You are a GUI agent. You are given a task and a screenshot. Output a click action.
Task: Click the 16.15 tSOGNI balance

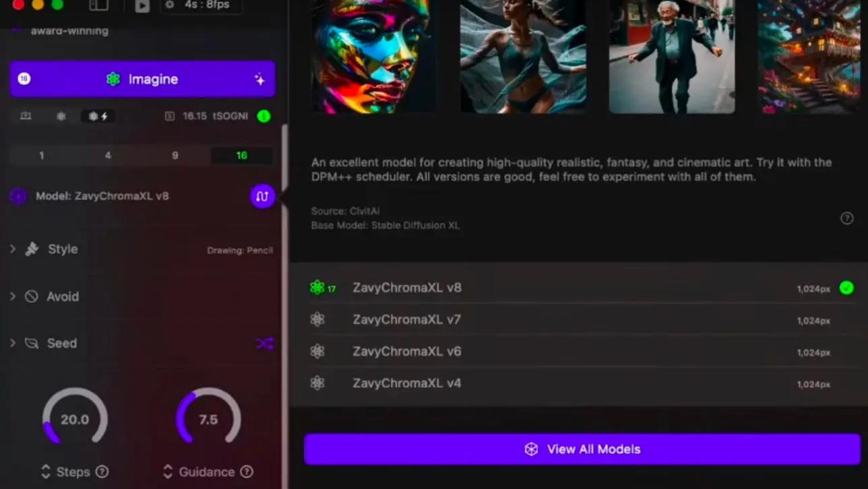click(215, 116)
